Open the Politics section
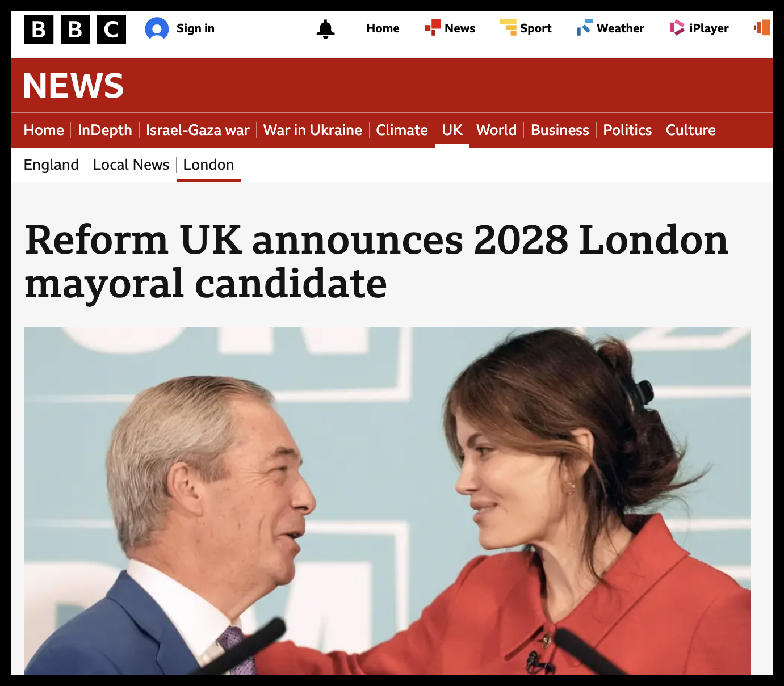The width and height of the screenshot is (784, 686). [x=627, y=130]
